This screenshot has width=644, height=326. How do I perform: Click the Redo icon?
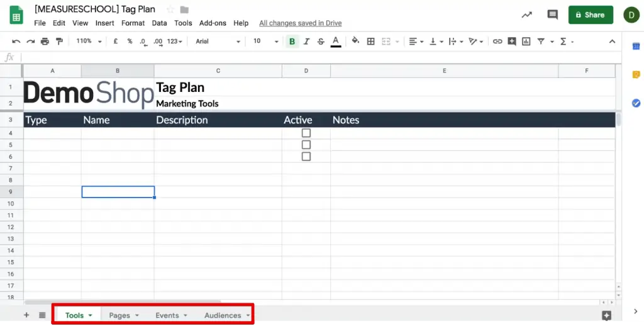pyautogui.click(x=31, y=41)
